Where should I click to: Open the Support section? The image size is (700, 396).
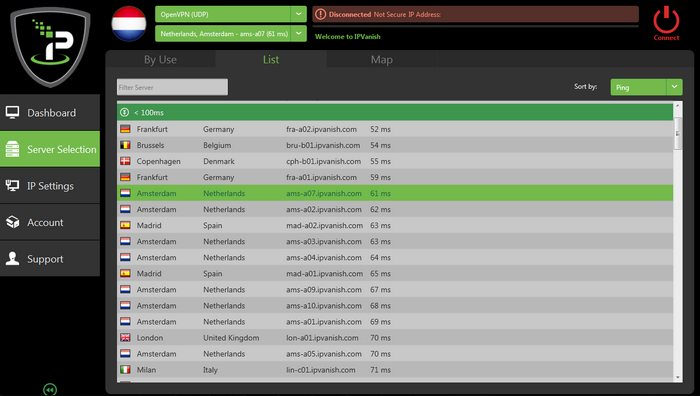tap(50, 258)
